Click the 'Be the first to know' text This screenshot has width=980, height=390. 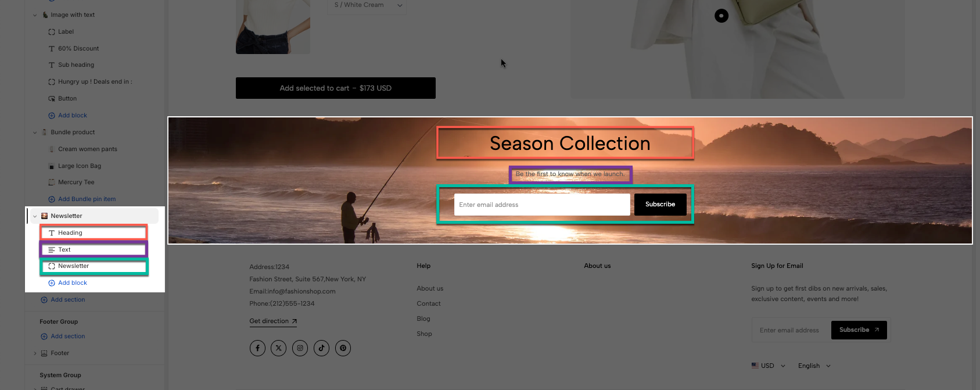point(570,174)
